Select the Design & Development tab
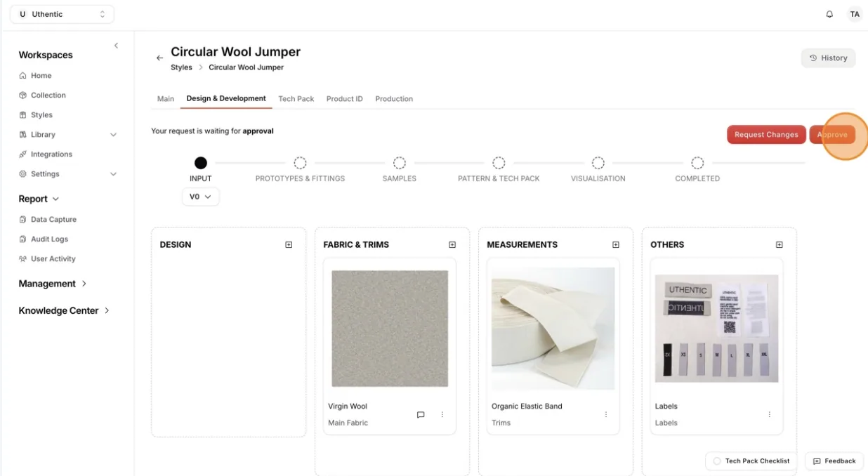 click(226, 98)
